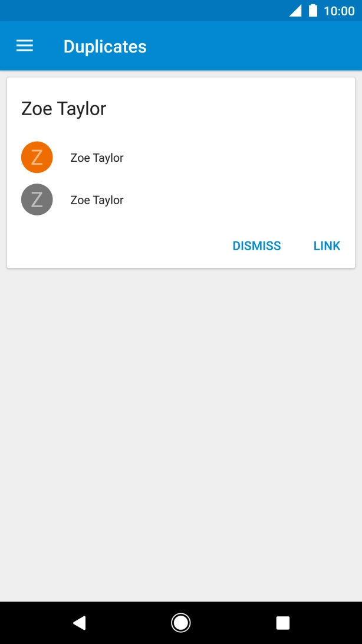Image resolution: width=362 pixels, height=644 pixels.
Task: Tap the 10:00 clock in status bar
Action: 339,11
